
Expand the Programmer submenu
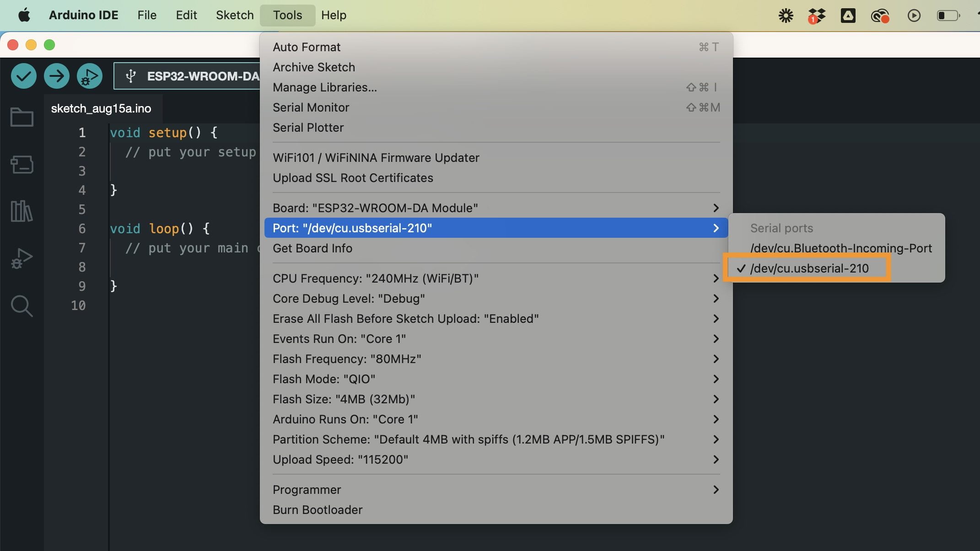tap(496, 490)
